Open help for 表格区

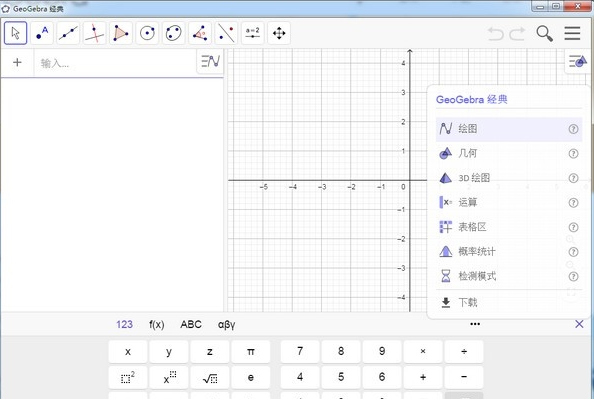(x=573, y=227)
